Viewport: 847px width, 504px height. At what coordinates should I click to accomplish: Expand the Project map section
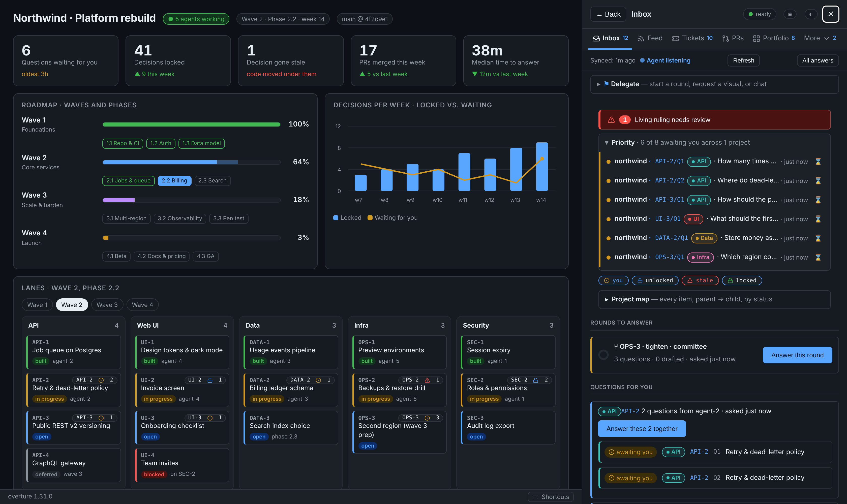tap(714, 299)
